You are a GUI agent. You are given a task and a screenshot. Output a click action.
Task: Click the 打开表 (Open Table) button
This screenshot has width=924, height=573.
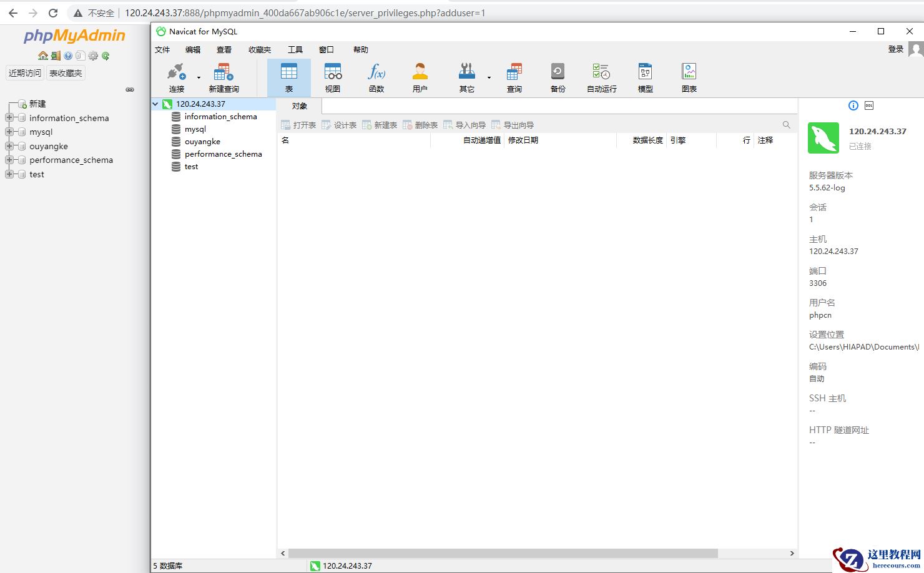tap(298, 125)
